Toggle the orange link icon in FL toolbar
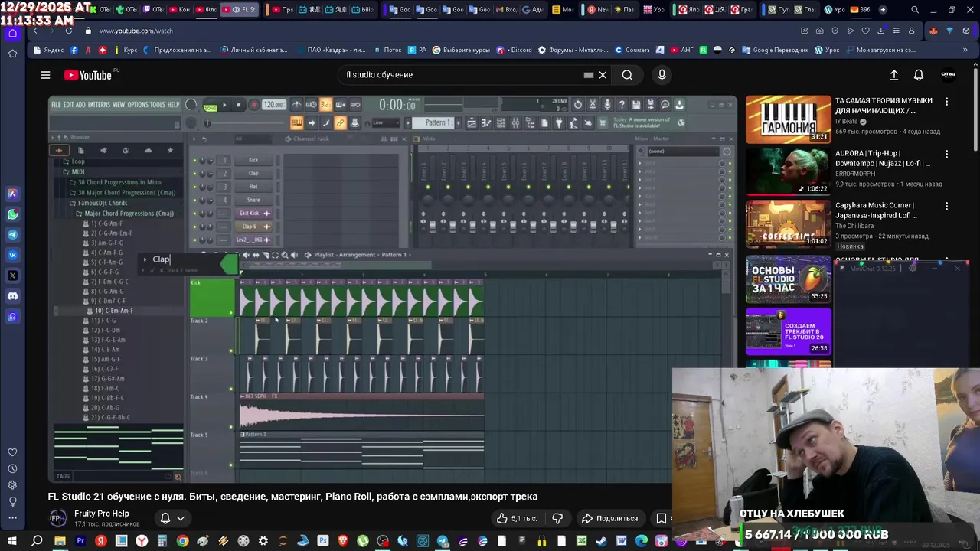 coord(340,122)
